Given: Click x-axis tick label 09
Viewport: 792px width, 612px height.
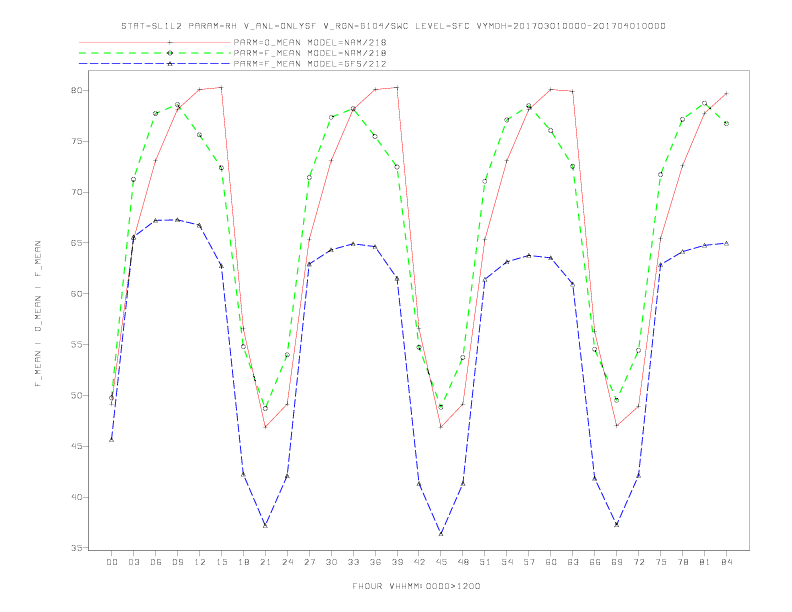Looking at the screenshot, I should pos(178,562).
